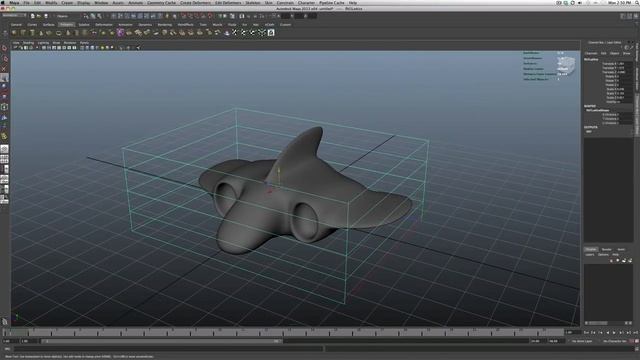Viewport: 640px width, 360px height.
Task: Toggle Snap to view planes
Action: tap(203, 16)
